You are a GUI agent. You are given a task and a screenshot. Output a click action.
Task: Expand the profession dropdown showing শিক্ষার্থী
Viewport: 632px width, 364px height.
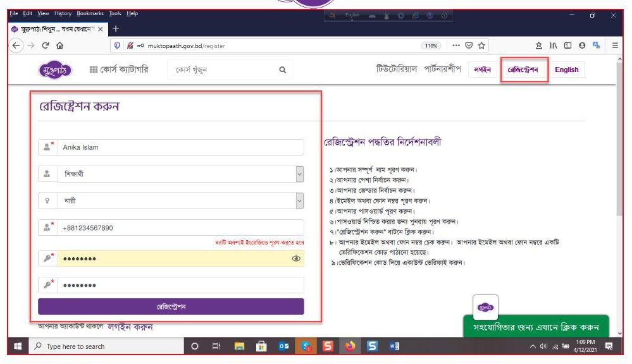[x=299, y=174]
